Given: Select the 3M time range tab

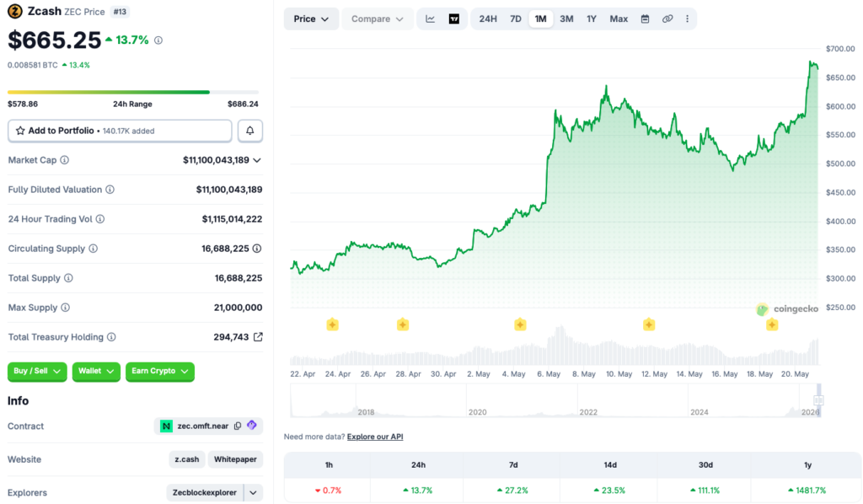Looking at the screenshot, I should 566,19.
